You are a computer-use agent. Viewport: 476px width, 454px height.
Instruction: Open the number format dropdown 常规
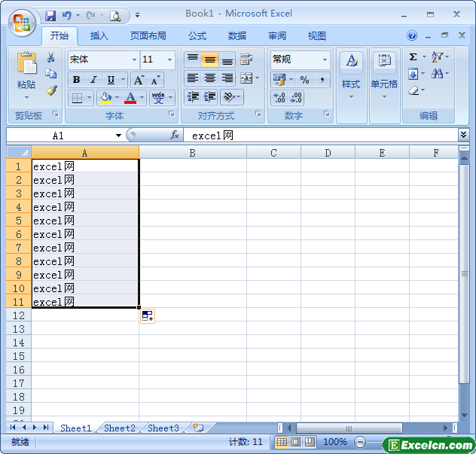point(325,59)
